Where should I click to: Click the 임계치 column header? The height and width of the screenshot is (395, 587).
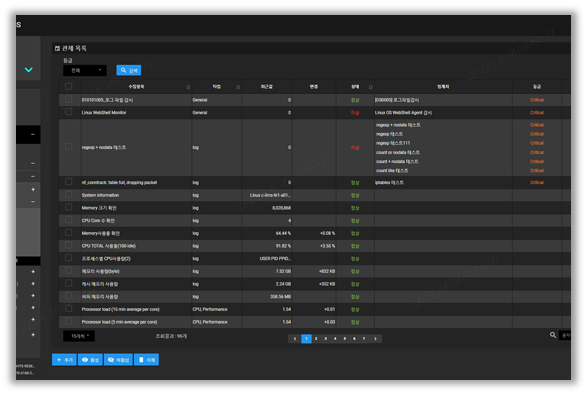coord(443,87)
